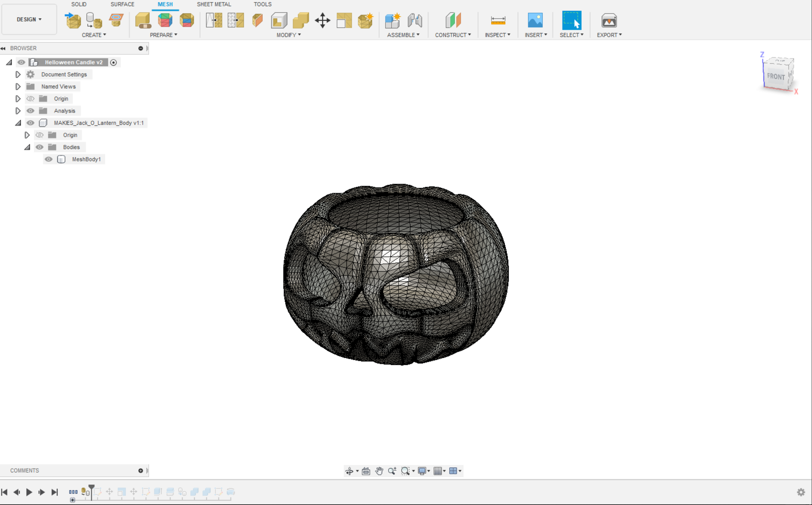Show the Origin folder of the component

pyautogui.click(x=39, y=135)
